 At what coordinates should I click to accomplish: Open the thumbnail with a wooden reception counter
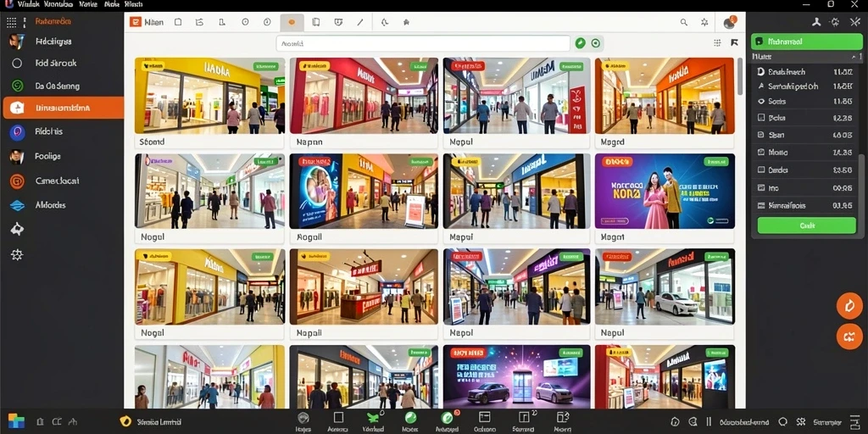364,287
